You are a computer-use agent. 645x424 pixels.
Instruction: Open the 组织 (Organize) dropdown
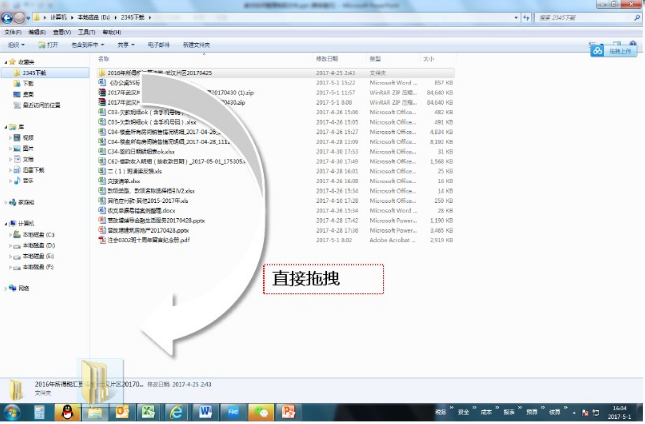click(17, 45)
